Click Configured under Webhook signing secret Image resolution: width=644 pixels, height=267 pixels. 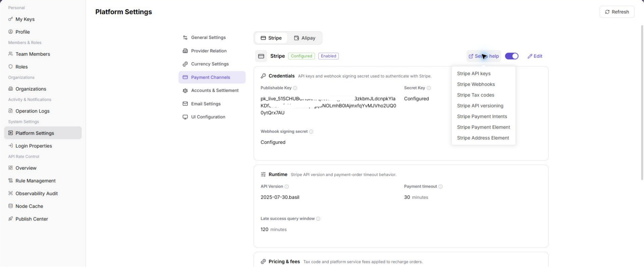[273, 143]
